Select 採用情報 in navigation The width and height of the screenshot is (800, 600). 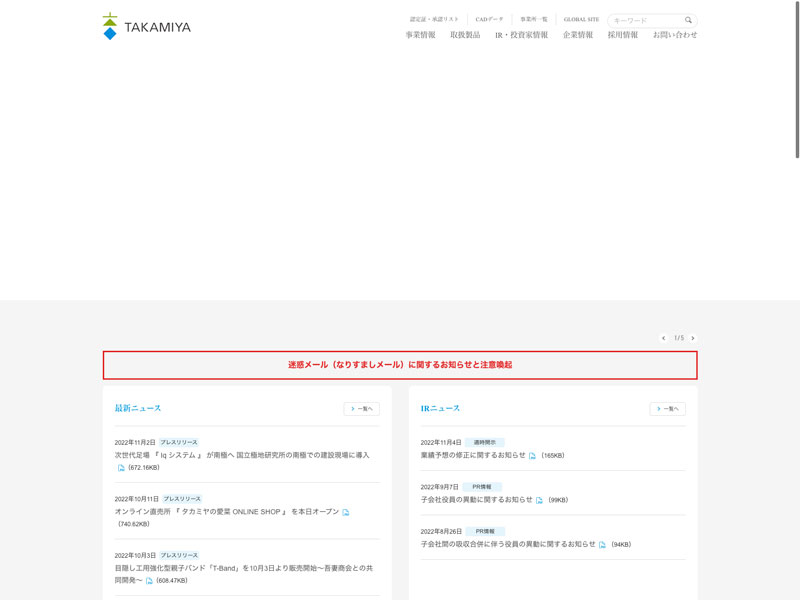tap(622, 35)
